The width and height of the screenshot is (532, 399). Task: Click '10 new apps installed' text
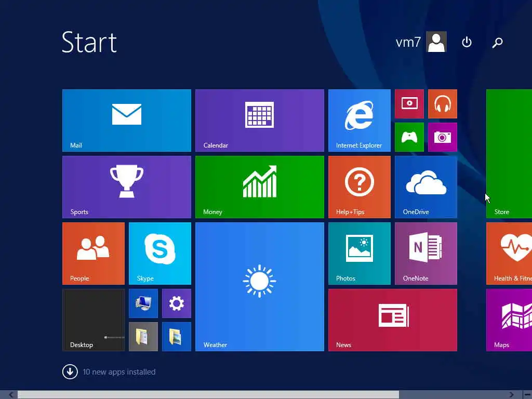point(119,372)
